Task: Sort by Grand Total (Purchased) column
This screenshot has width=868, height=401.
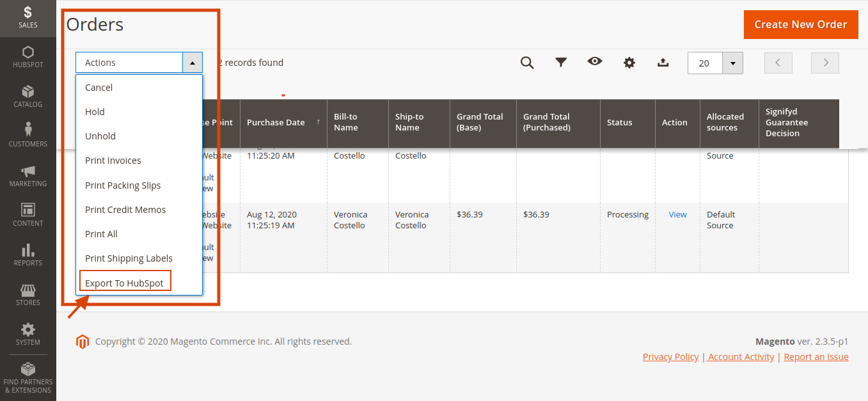Action: [558, 123]
